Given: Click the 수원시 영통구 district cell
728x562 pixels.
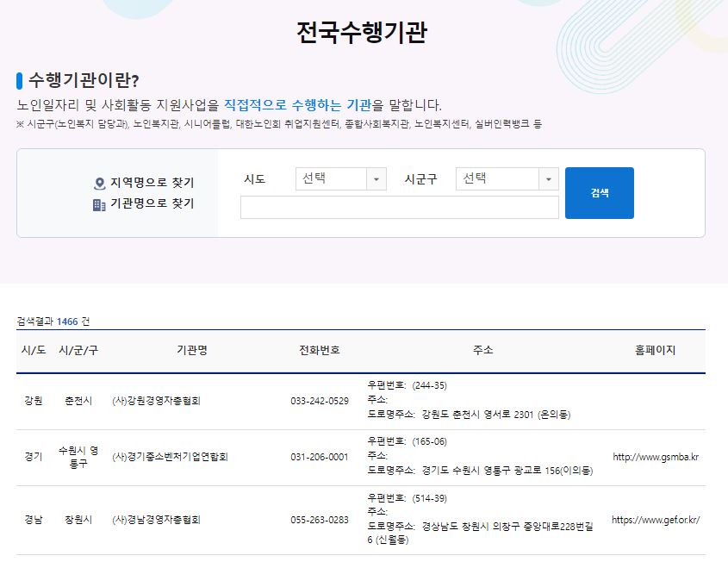Looking at the screenshot, I should pyautogui.click(x=78, y=457).
